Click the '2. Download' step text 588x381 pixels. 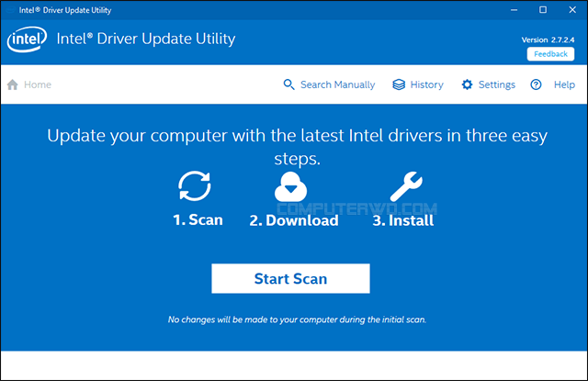tap(294, 220)
